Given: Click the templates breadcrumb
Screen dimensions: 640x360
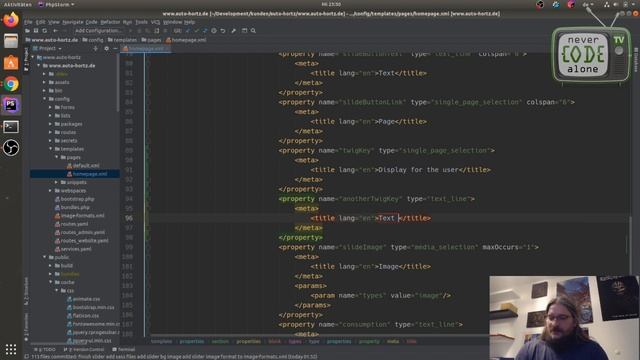Looking at the screenshot, I should pos(122,40).
